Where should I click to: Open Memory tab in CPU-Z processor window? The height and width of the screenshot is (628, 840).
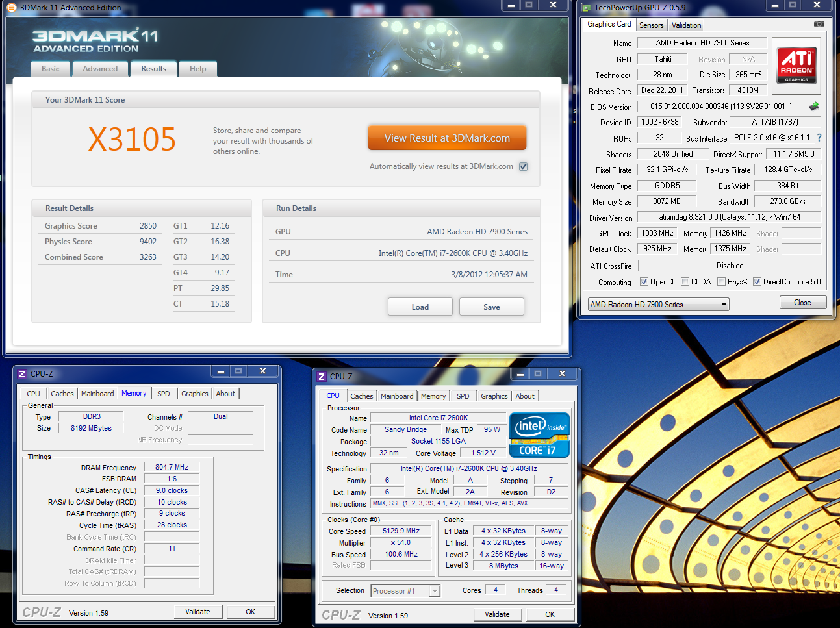click(x=433, y=396)
